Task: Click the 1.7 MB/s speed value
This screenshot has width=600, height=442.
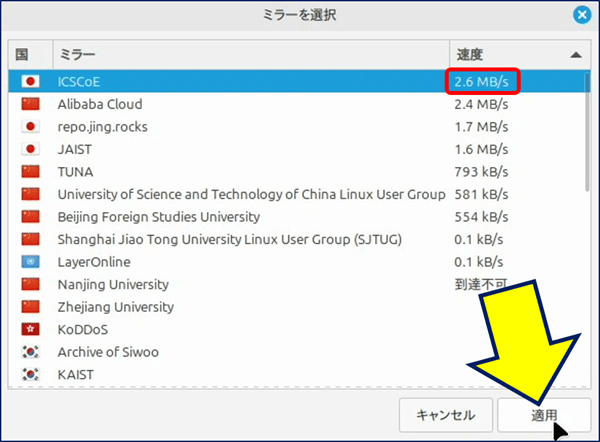Action: (481, 127)
